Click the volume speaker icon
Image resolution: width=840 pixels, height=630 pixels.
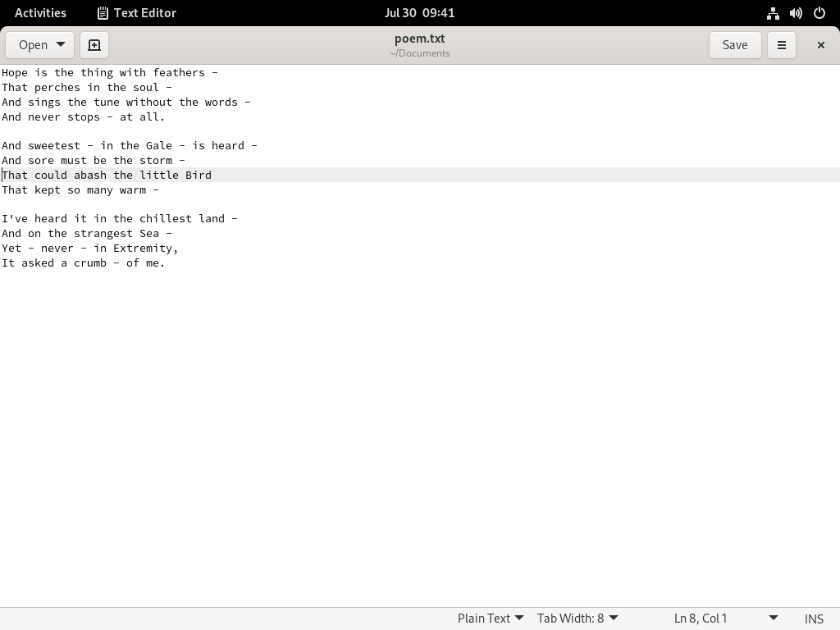coord(796,13)
